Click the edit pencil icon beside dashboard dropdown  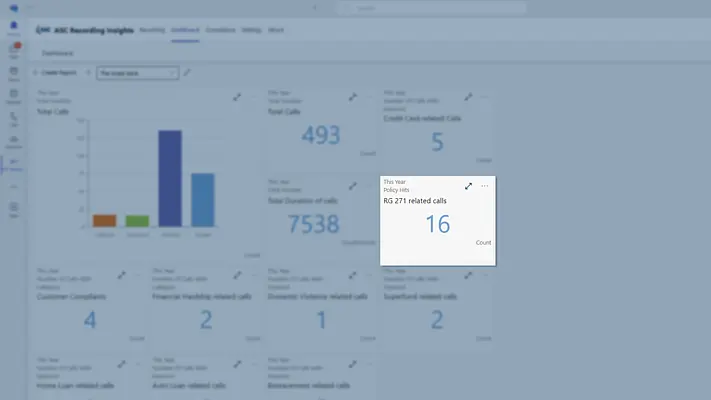(x=187, y=73)
